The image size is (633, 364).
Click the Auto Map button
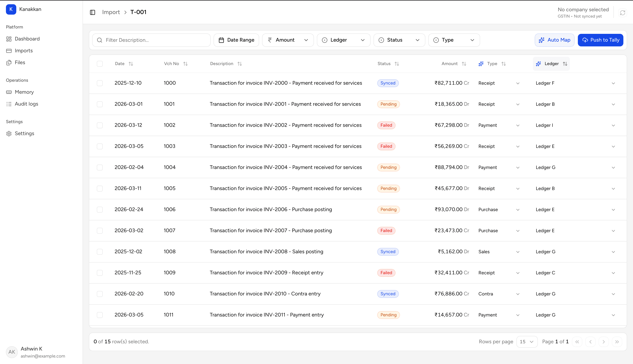click(554, 40)
